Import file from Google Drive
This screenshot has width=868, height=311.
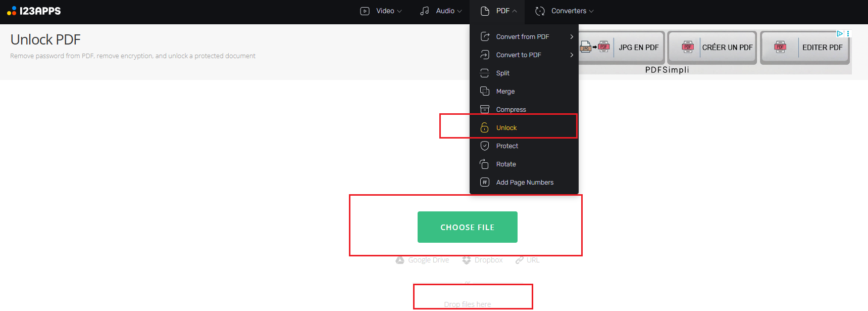pos(423,260)
